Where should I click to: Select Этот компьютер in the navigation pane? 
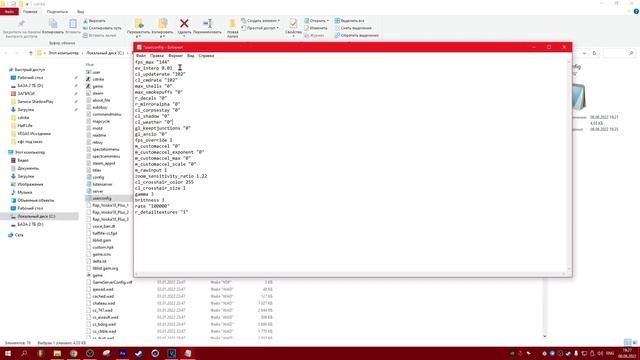(30, 152)
